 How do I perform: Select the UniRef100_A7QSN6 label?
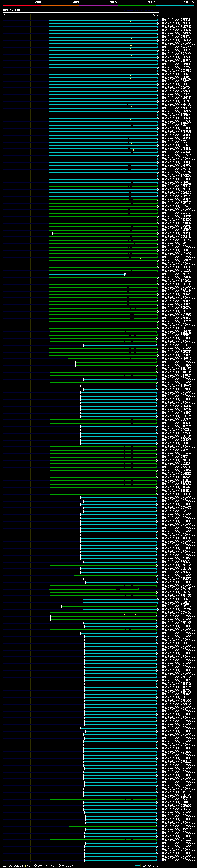pos(176,291)
